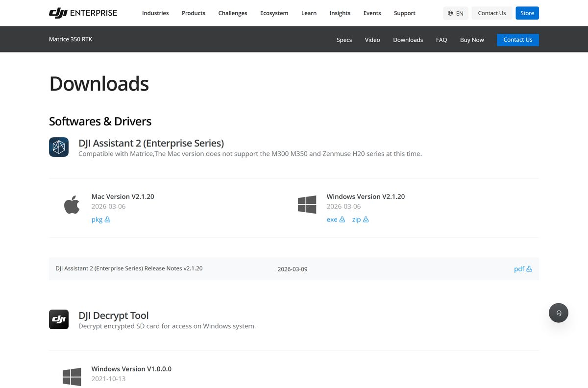Screen dimensions: 588x388
Task: Click the Windows Version V2.1.20 title
Action: 366,196
